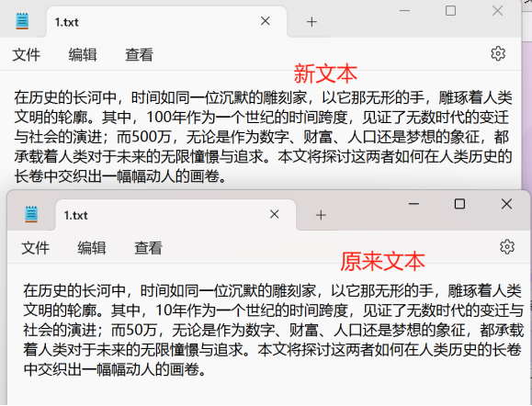The image size is (532, 406).
Task: Open 编辑 menu in bottom window
Action: pos(92,248)
